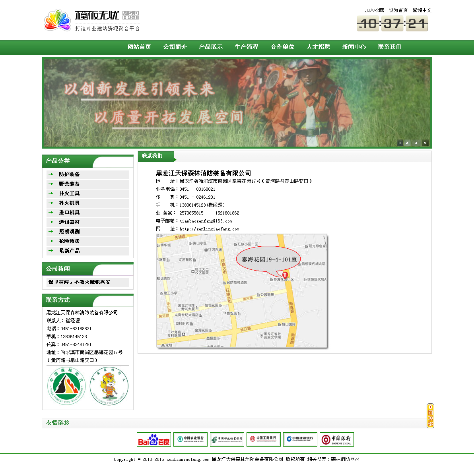Click the China Forest Fire emblem
This screenshot has height=476, width=474.
tap(66, 385)
